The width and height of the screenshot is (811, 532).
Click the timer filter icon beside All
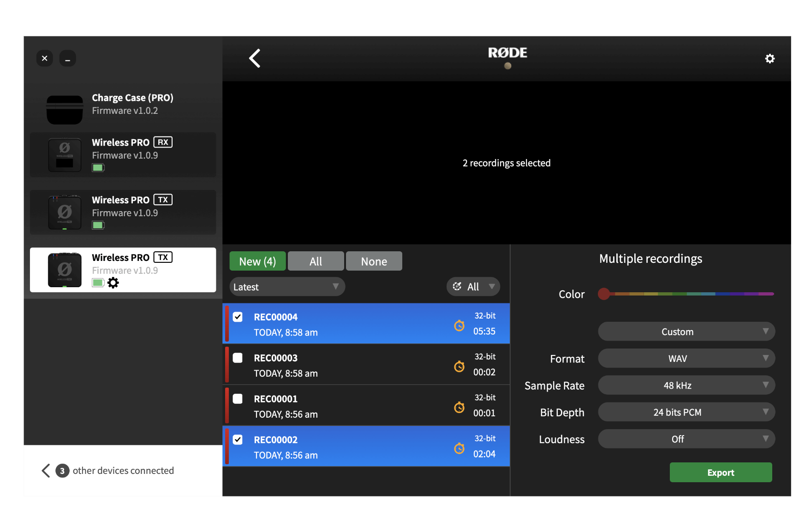point(457,286)
